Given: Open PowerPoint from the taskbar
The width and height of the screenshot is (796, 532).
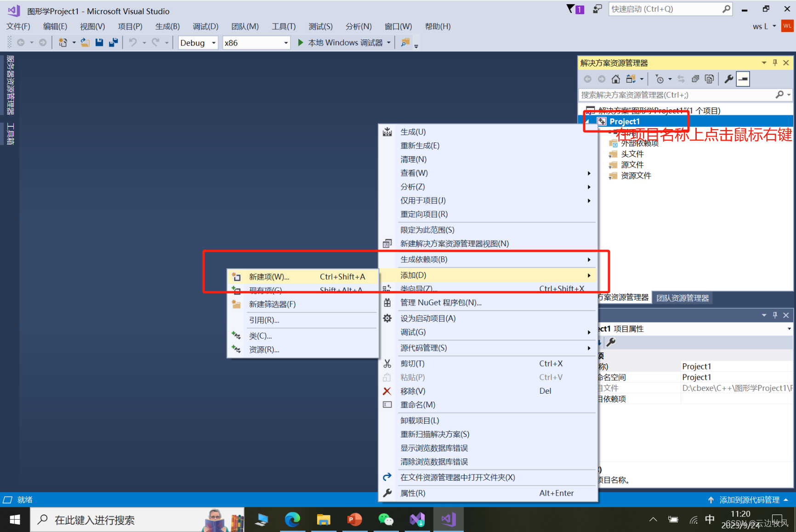Looking at the screenshot, I should pos(355,520).
